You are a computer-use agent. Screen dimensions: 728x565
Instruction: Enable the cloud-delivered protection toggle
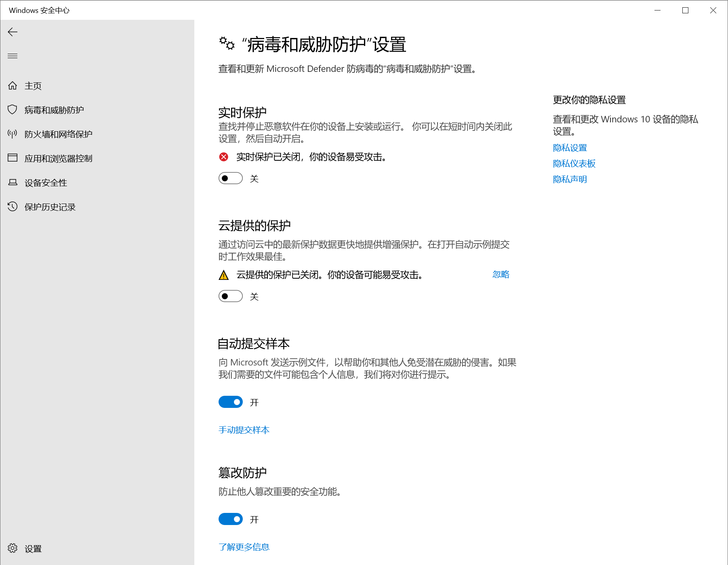230,296
